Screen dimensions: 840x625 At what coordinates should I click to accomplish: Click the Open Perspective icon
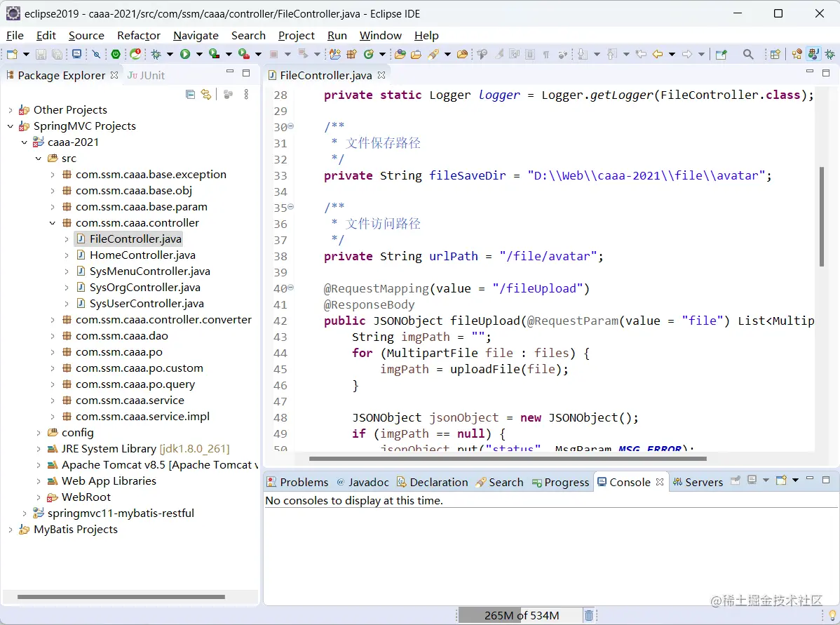(x=775, y=54)
